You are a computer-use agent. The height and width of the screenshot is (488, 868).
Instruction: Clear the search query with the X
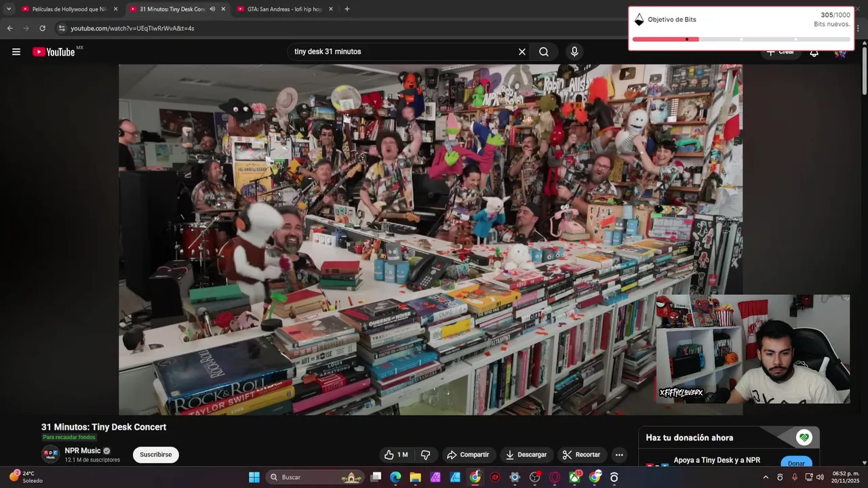tap(522, 52)
